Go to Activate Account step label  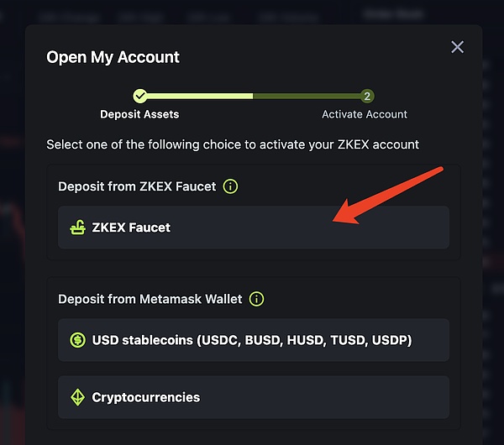[365, 114]
